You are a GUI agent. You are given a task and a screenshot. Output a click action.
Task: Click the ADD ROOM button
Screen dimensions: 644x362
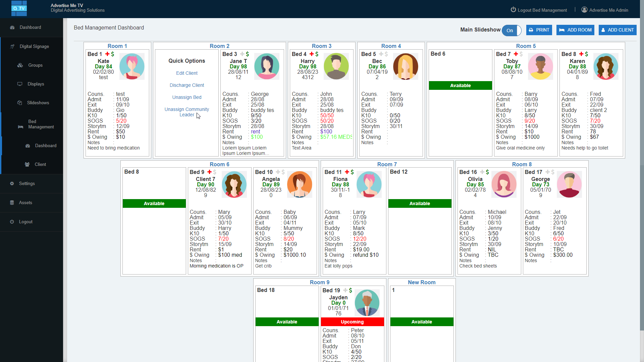coord(575,30)
